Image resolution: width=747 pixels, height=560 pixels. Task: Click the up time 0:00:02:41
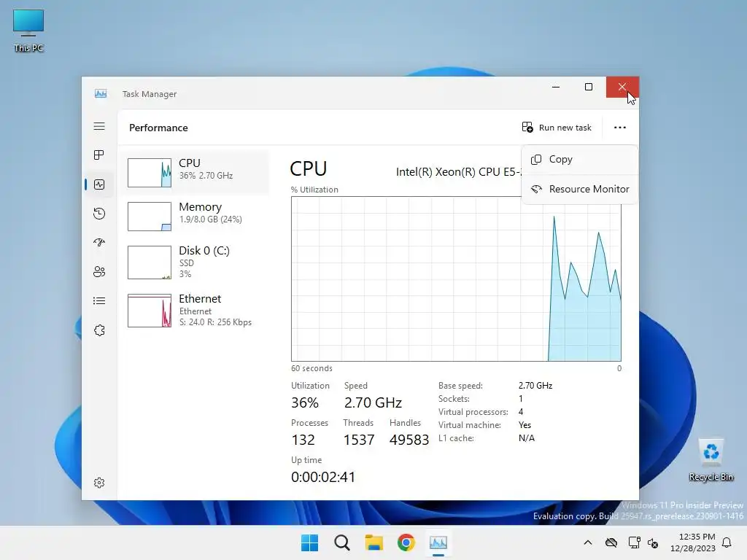click(323, 477)
